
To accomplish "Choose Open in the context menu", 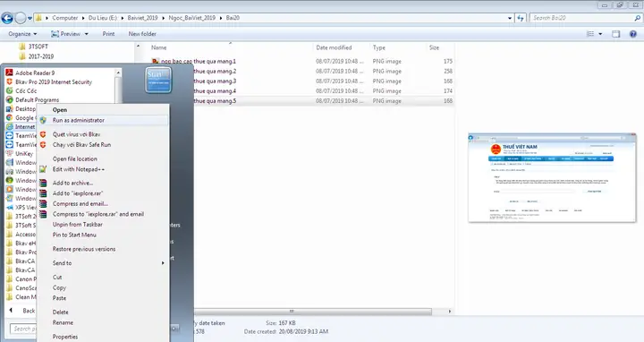I will pos(60,110).
